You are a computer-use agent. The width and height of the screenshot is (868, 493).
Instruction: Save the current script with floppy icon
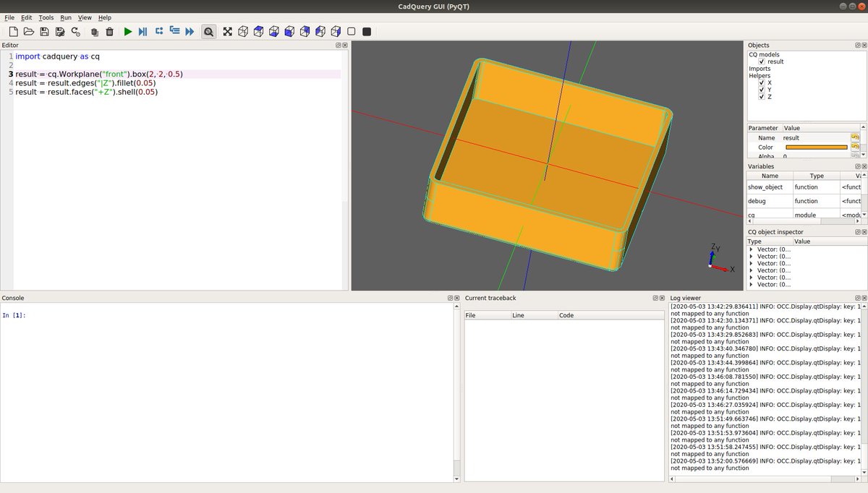44,32
